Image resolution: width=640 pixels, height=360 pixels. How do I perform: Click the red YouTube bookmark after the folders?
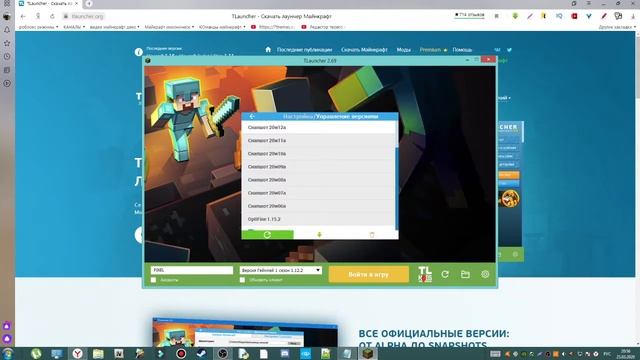pyautogui.click(x=272, y=27)
